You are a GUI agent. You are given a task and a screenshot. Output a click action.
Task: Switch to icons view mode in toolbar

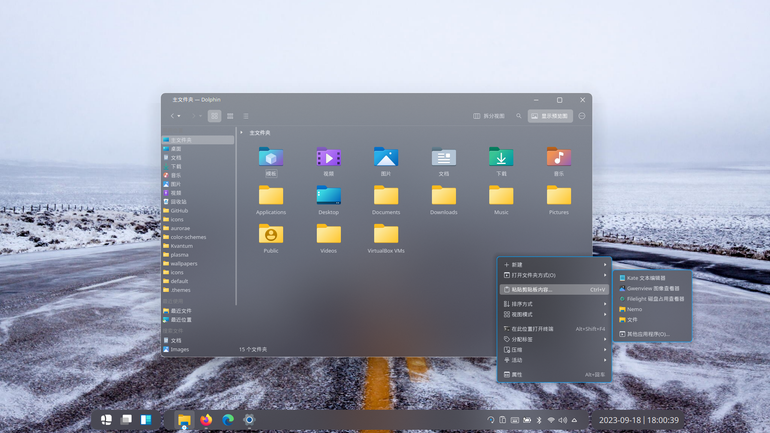coord(214,116)
